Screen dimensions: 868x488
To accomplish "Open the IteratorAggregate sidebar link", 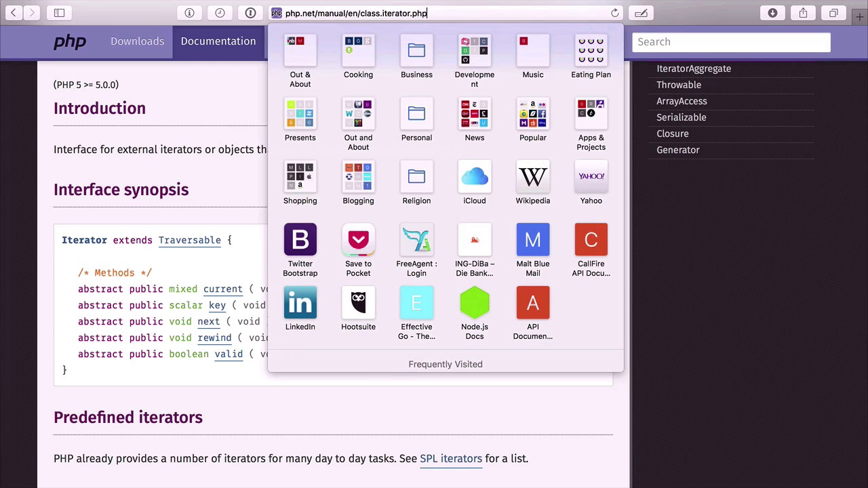I will tap(694, 68).
